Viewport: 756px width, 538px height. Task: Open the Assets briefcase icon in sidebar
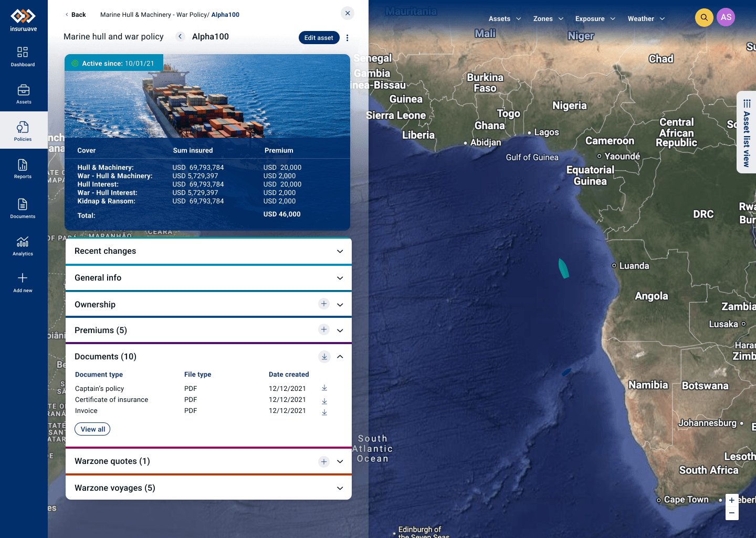24,94
